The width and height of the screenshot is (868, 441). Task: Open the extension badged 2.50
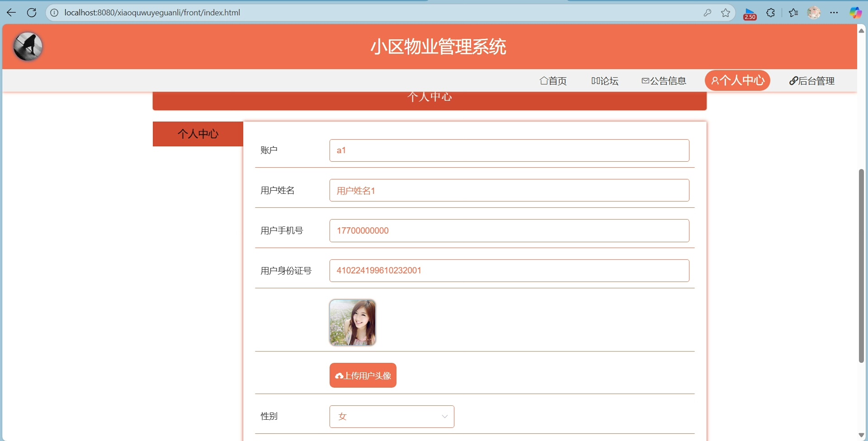pyautogui.click(x=750, y=14)
